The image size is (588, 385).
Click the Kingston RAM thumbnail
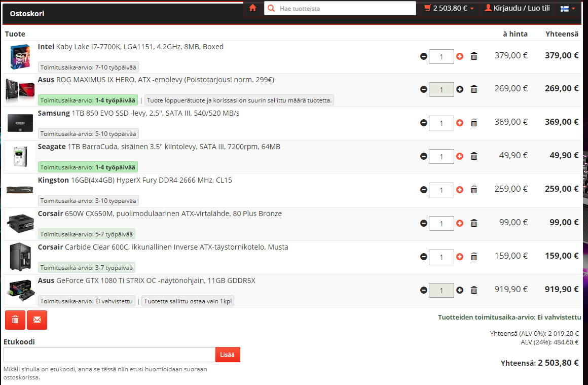20,190
